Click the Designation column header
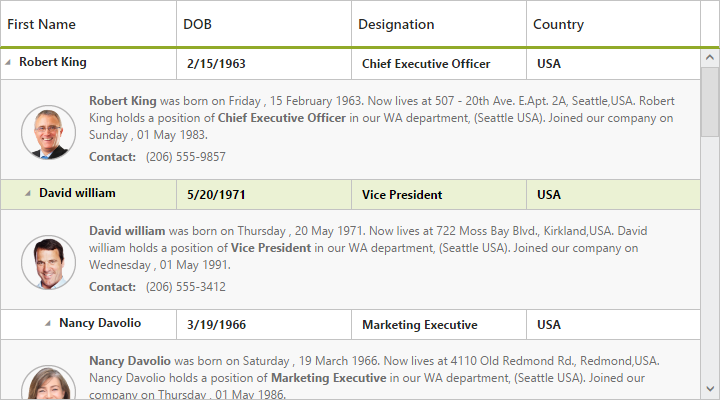 (396, 24)
